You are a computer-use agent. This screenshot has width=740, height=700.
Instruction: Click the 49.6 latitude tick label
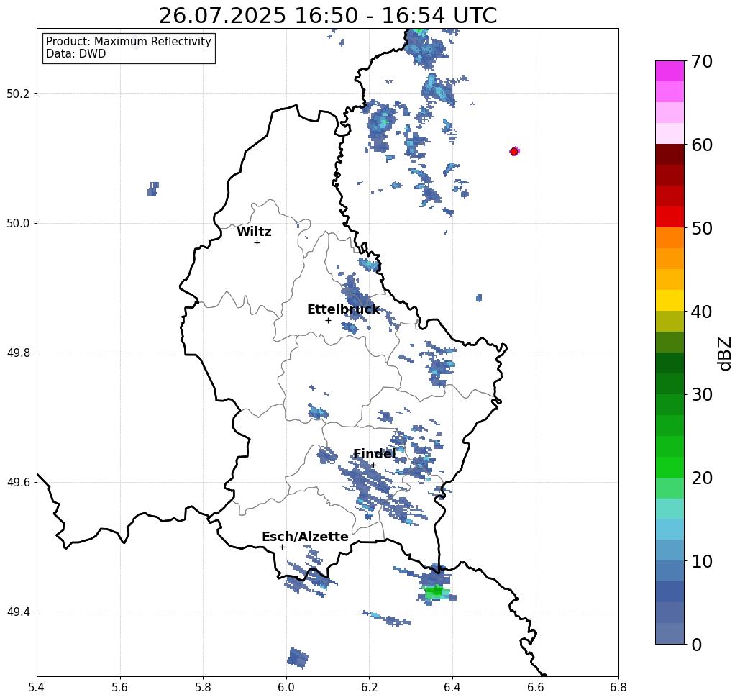pos(18,483)
